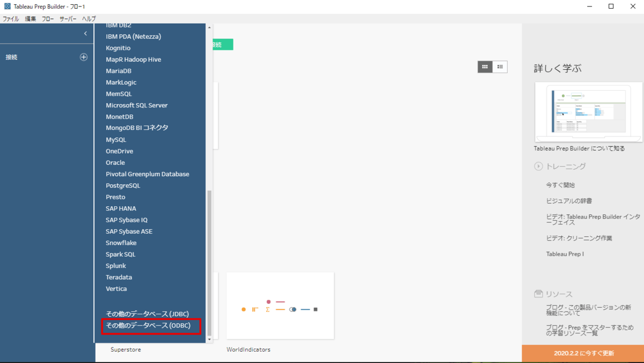
Task: Open the ファイル menu
Action: click(x=11, y=18)
